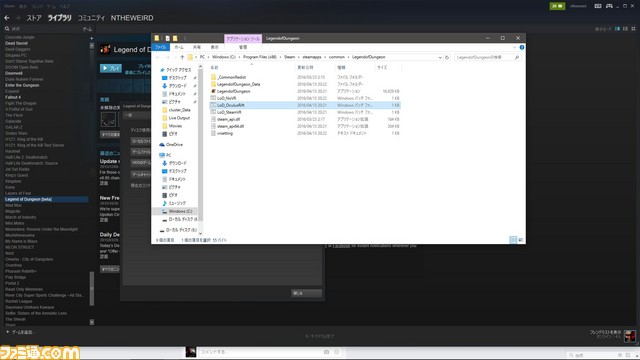The height and width of the screenshot is (360, 640).
Task: Click the Steam game list scrollbar thumb
Action: tap(92, 289)
